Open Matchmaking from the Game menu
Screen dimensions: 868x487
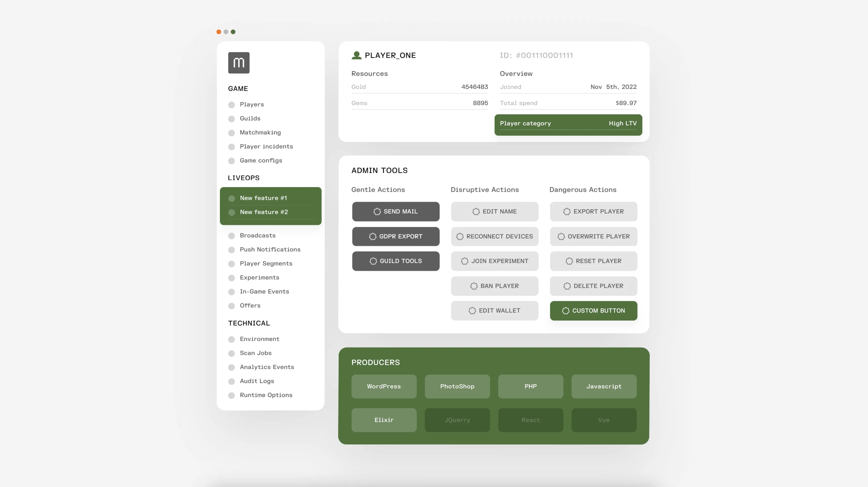pyautogui.click(x=260, y=133)
